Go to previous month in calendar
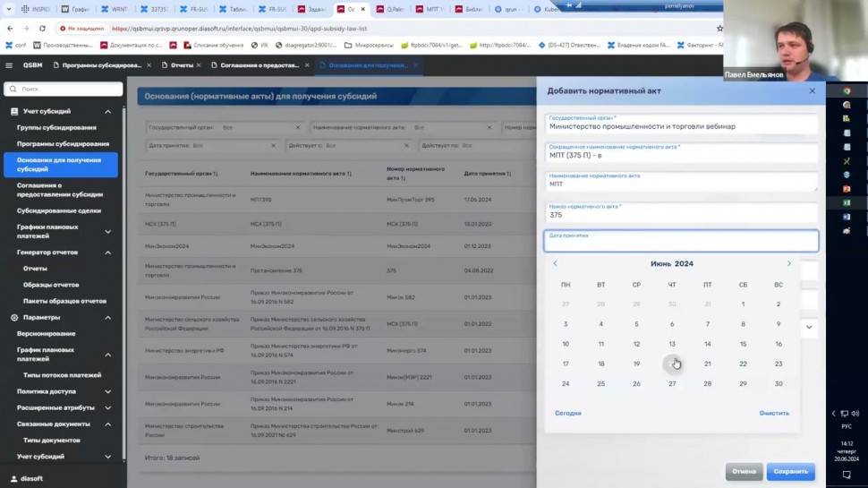868x488 pixels. (x=555, y=264)
